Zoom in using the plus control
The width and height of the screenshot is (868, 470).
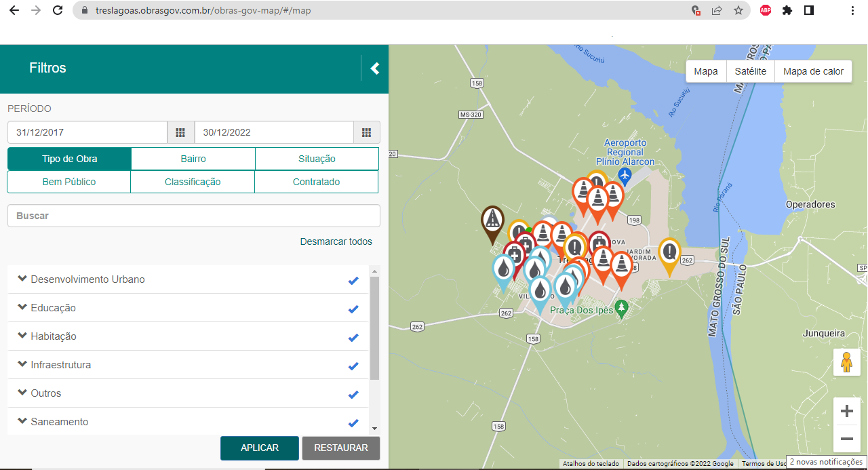pos(847,411)
